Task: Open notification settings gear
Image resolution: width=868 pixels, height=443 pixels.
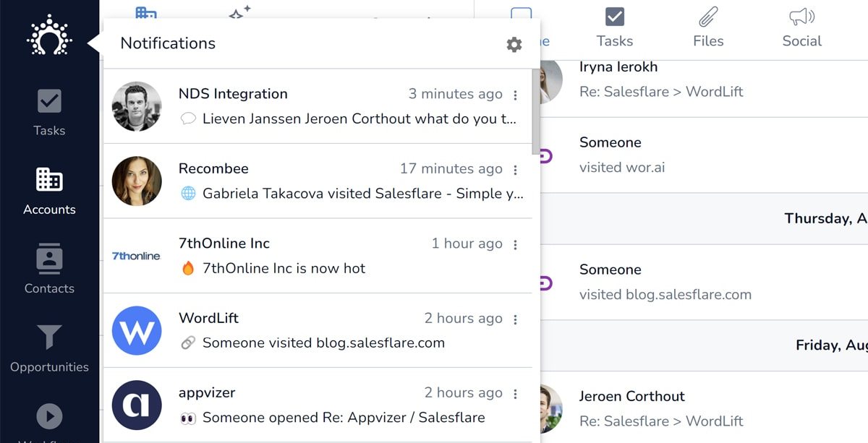Action: (514, 45)
